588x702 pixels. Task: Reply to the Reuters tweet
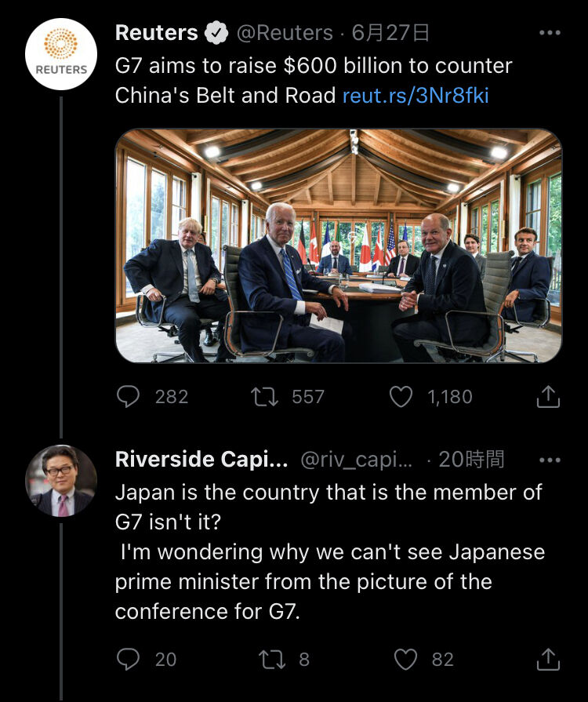128,397
